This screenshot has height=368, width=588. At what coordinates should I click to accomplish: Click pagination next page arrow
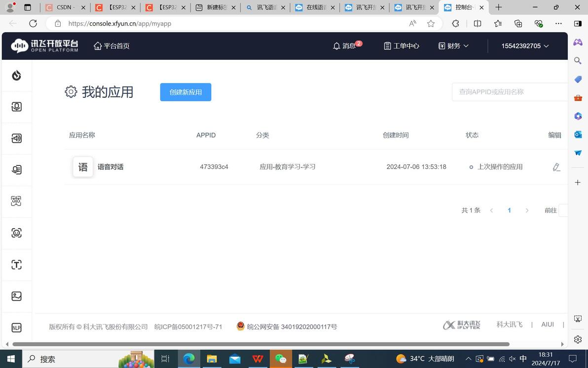pos(527,210)
